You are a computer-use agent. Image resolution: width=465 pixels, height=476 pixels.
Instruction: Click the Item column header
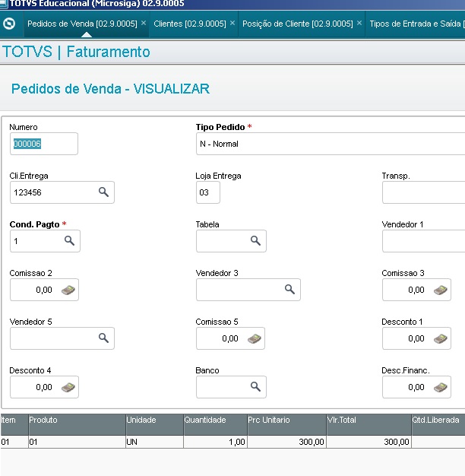coord(14,424)
